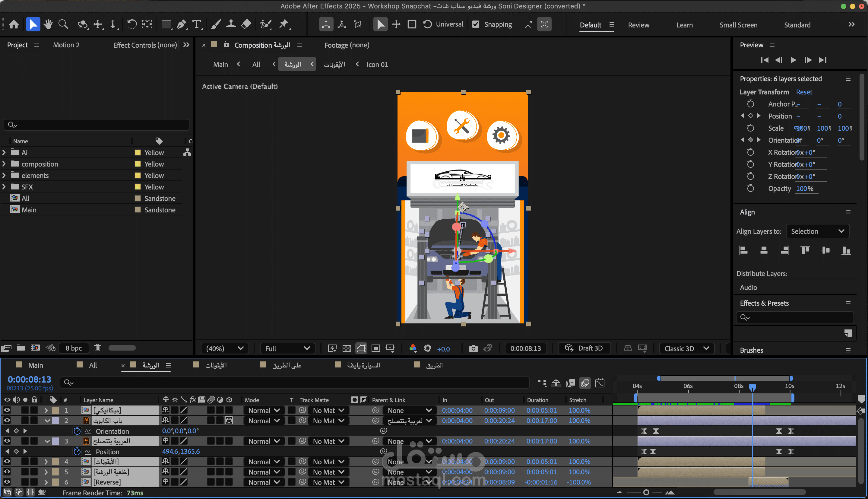Select the Hand tool
Image resolution: width=868 pixels, height=499 pixels.
[x=48, y=24]
